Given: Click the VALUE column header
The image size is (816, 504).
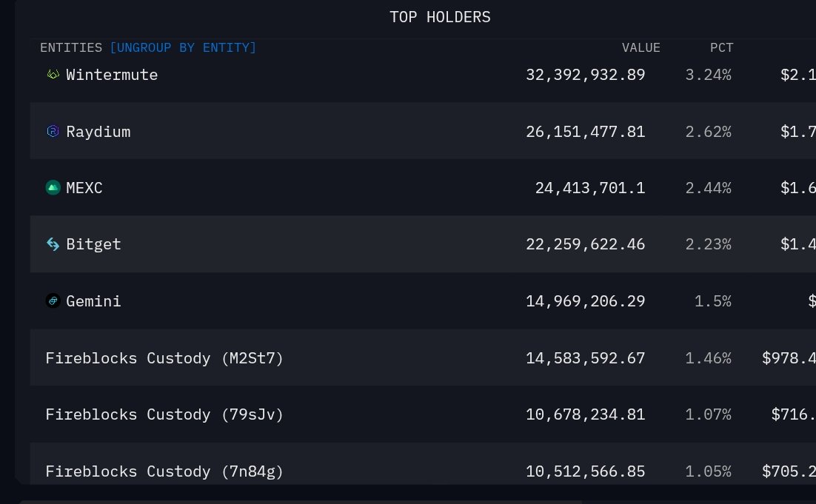Looking at the screenshot, I should (641, 48).
